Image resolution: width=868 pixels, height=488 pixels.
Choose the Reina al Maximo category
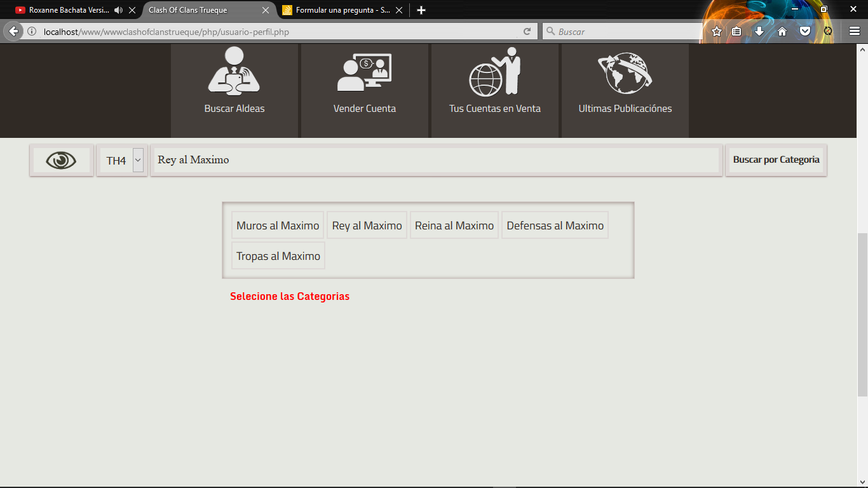(454, 226)
